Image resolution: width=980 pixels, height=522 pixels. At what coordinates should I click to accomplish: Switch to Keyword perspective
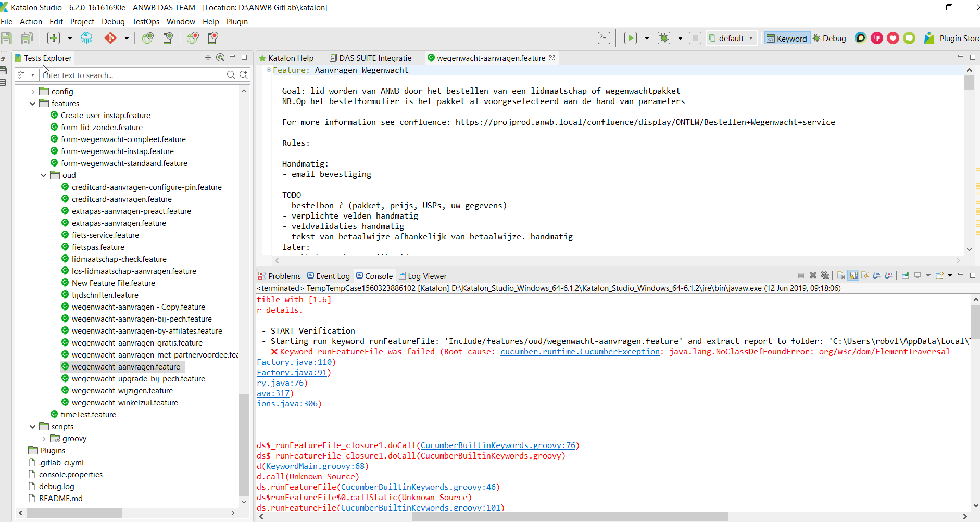click(x=787, y=39)
